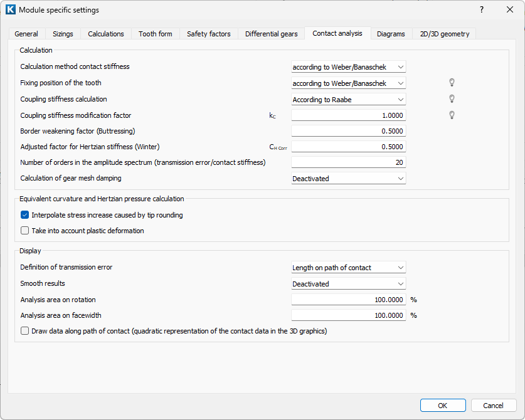
Task: Go to the 2D/3D geometry tab
Action: tap(444, 34)
